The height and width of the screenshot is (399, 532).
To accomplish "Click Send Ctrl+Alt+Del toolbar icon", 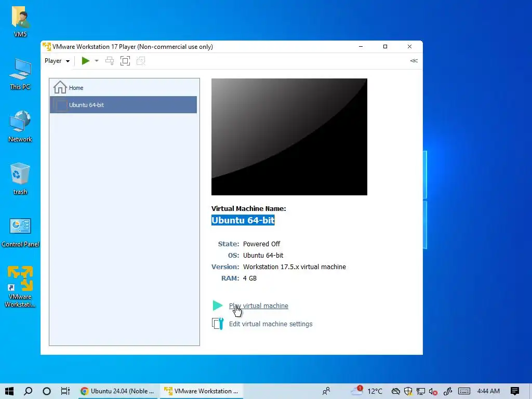I will point(110,61).
